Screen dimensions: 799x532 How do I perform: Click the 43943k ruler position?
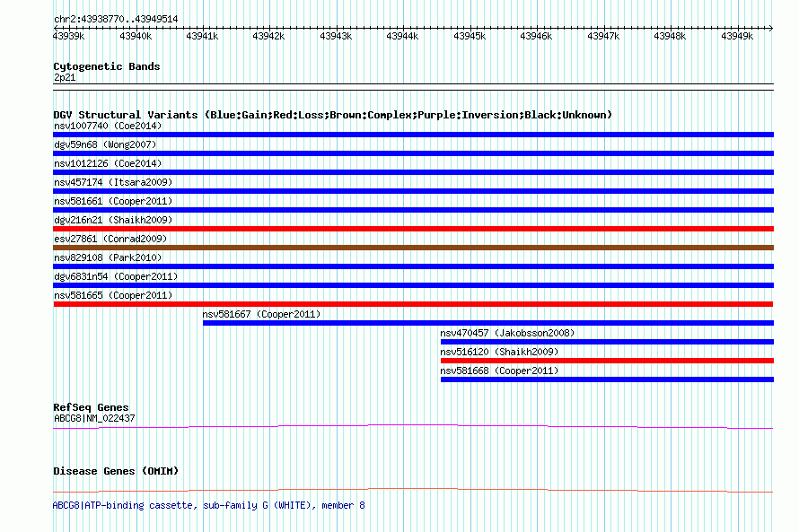pyautogui.click(x=336, y=36)
